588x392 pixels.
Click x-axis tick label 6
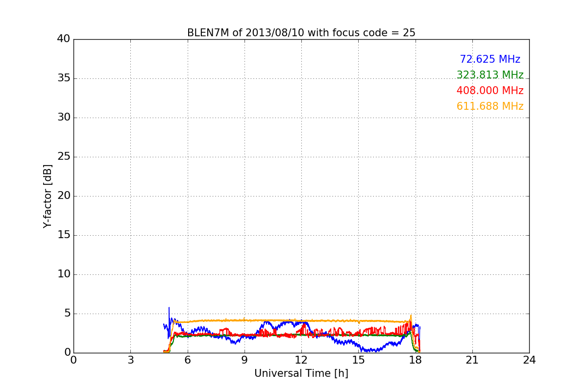coord(187,360)
